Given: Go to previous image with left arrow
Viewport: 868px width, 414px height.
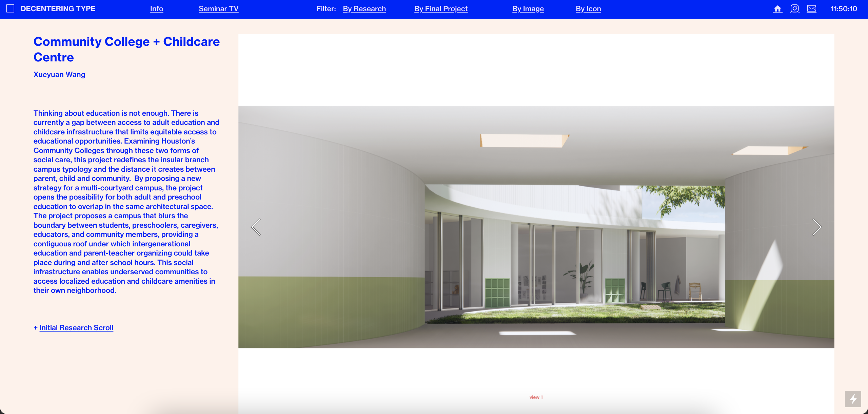Looking at the screenshot, I should tap(256, 227).
